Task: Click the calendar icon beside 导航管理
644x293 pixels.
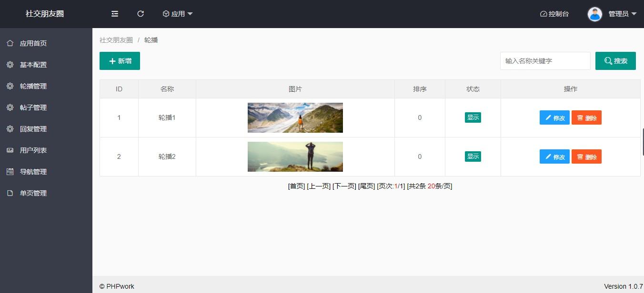Action: [10, 172]
